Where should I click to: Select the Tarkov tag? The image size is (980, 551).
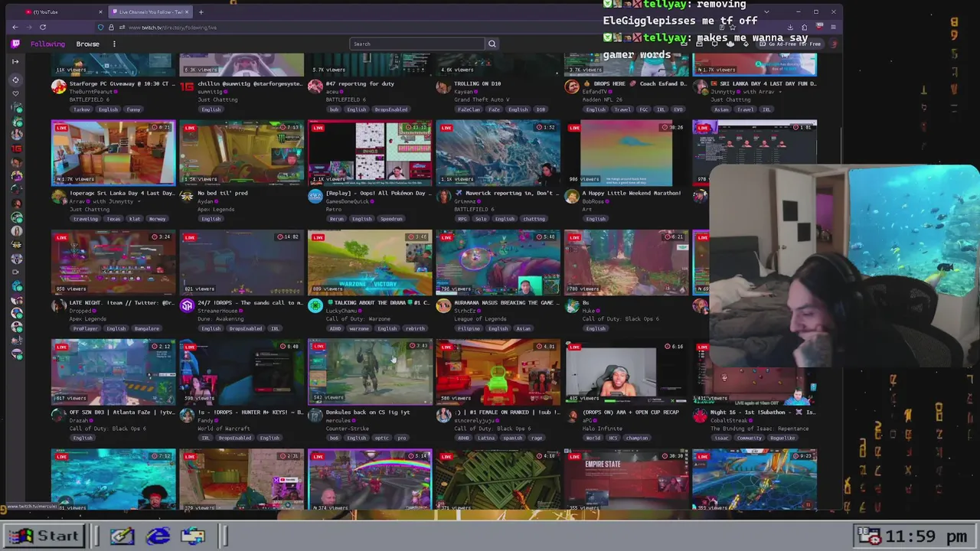click(82, 109)
